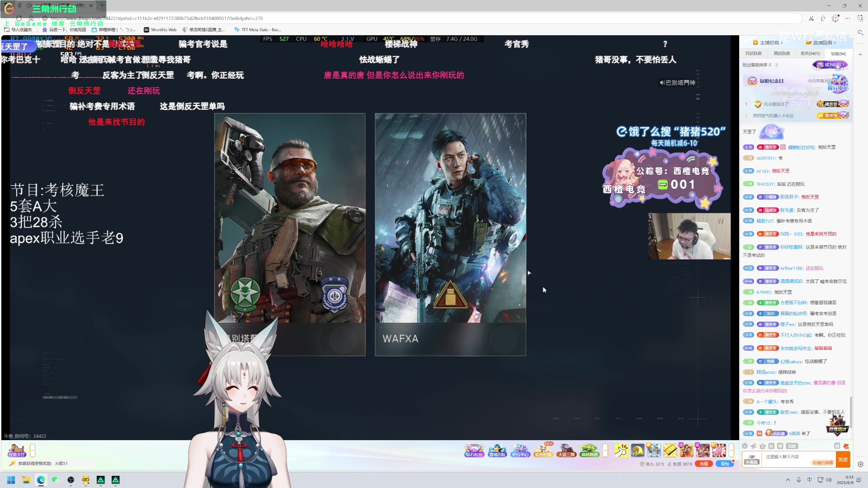Image resolution: width=868 pixels, height=488 pixels.
Task: Click the megaphone icon in chat toolbar
Action: tap(754, 446)
